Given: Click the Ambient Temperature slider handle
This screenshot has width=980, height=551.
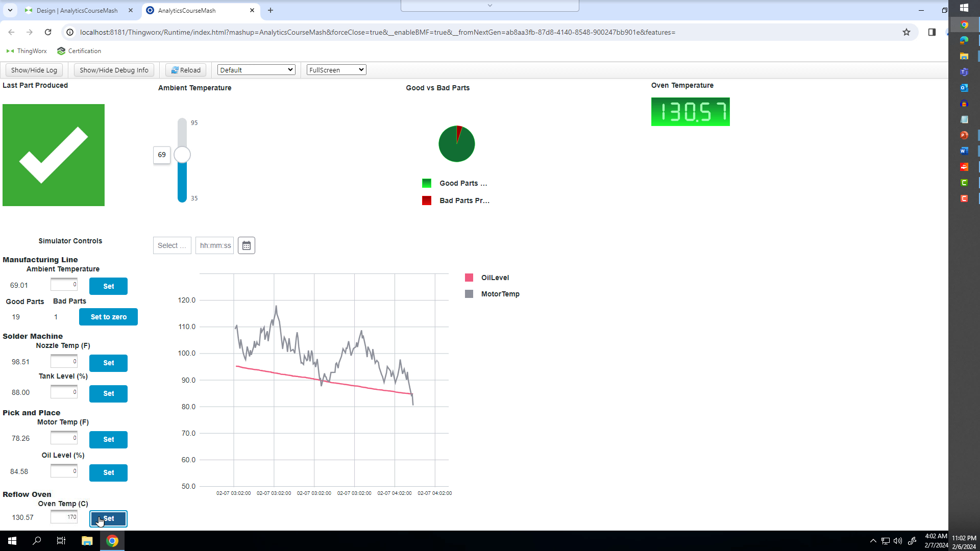Looking at the screenshot, I should (182, 155).
